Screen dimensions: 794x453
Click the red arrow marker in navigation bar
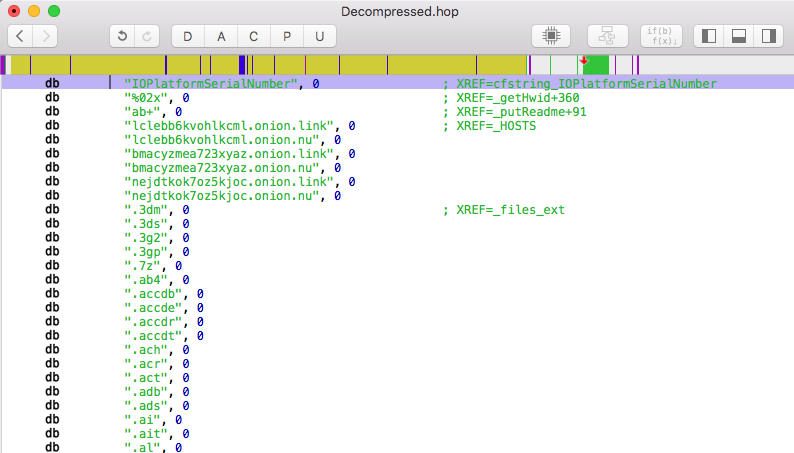[584, 61]
